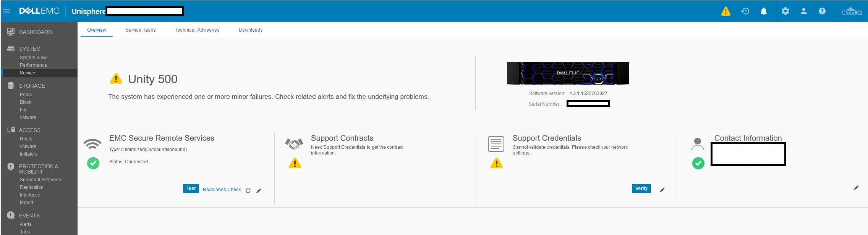
Task: Open the hamburger navigation menu
Action: [x=7, y=11]
